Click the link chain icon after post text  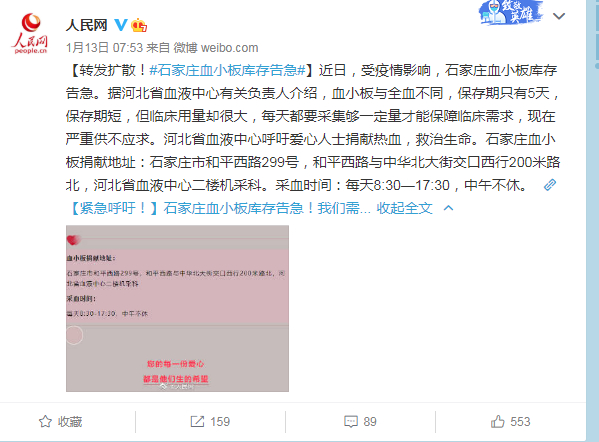click(x=550, y=185)
